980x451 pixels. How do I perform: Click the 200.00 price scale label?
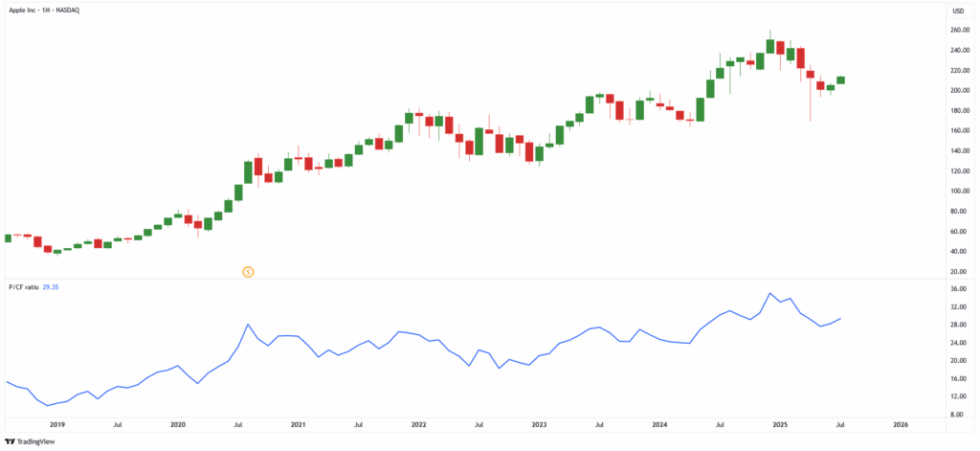[x=960, y=90]
